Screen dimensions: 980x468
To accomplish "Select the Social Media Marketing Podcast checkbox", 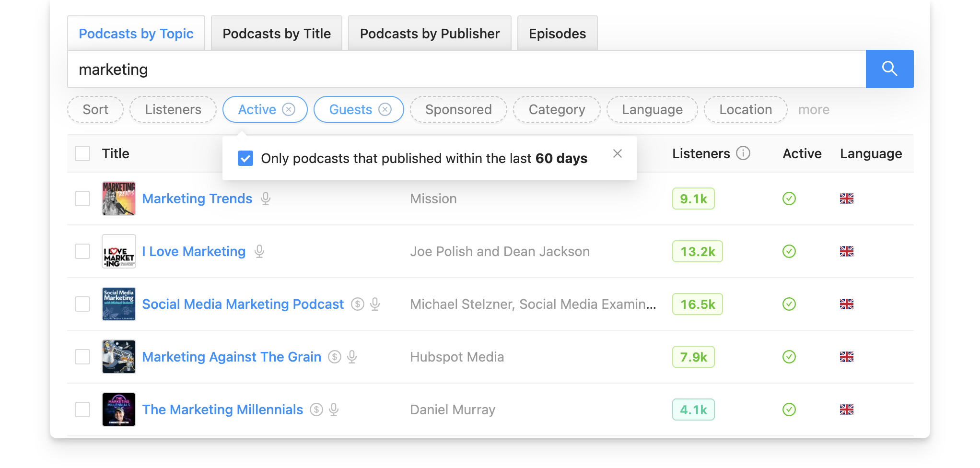I will pos(82,304).
